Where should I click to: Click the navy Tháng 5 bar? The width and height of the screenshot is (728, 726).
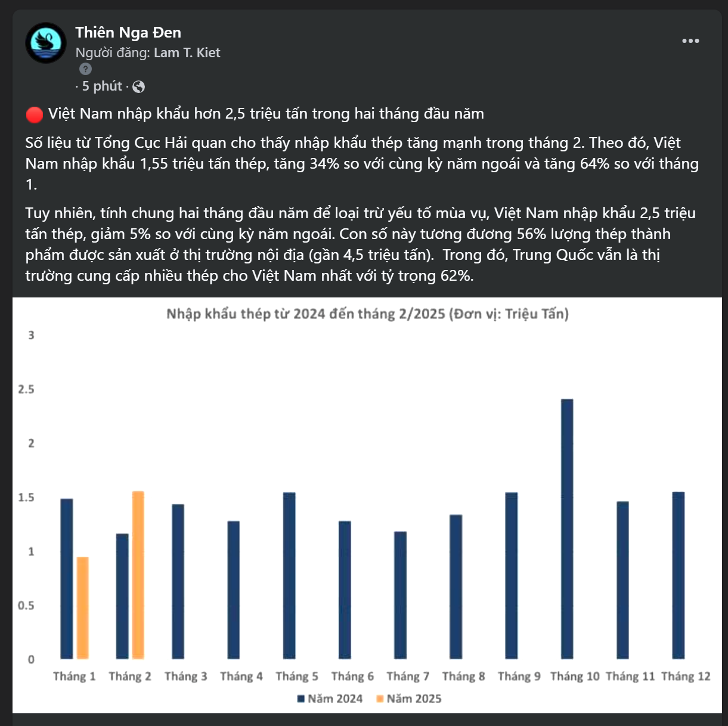[x=289, y=575]
